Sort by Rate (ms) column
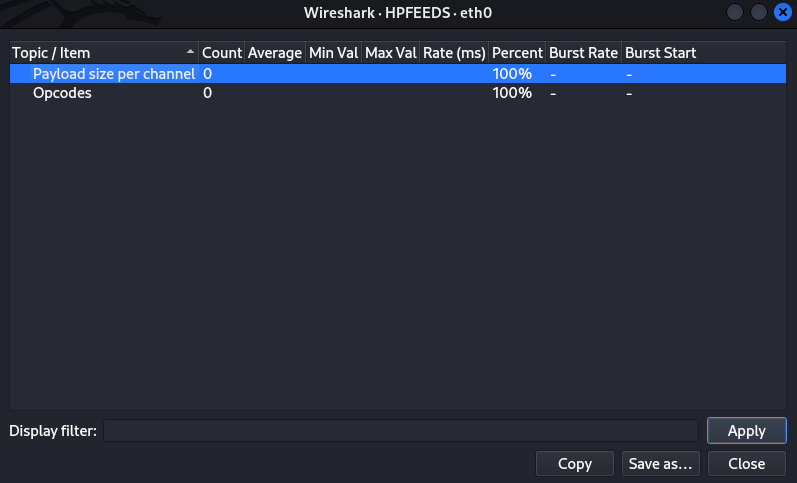Image resolution: width=797 pixels, height=483 pixels. coord(454,52)
